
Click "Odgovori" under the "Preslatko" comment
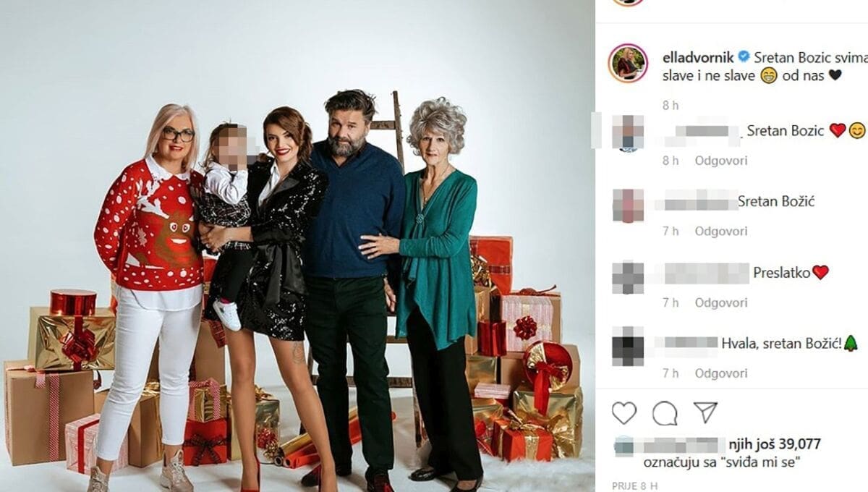pyautogui.click(x=721, y=302)
